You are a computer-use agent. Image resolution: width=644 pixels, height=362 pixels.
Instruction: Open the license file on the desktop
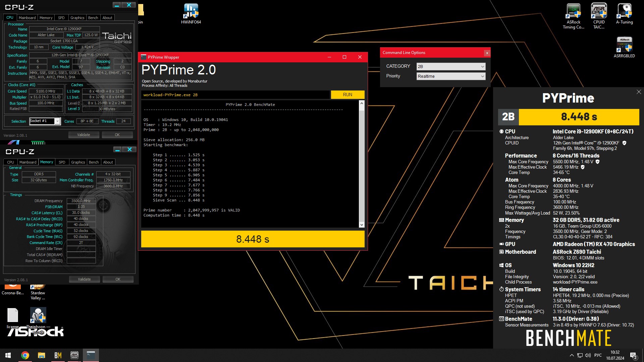pos(13,318)
